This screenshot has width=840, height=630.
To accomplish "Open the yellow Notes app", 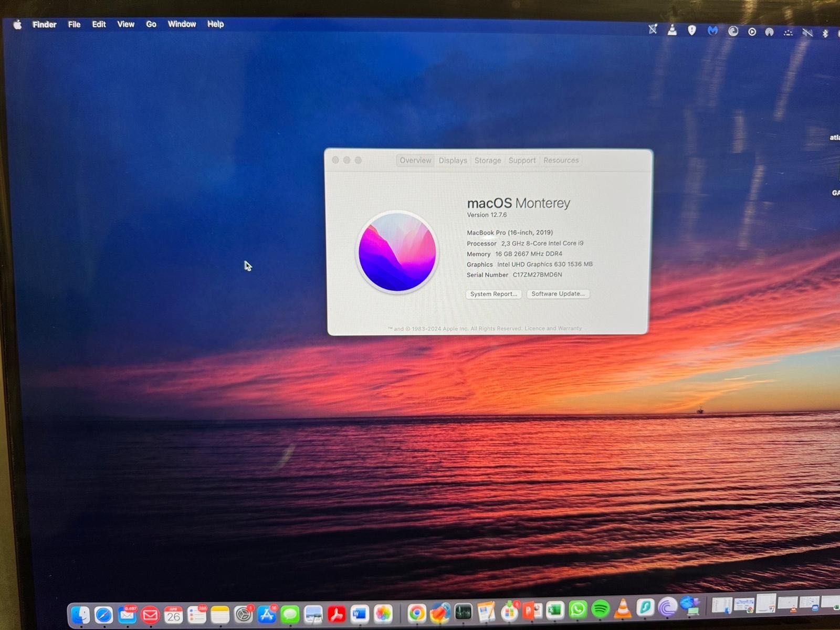I will point(219,614).
